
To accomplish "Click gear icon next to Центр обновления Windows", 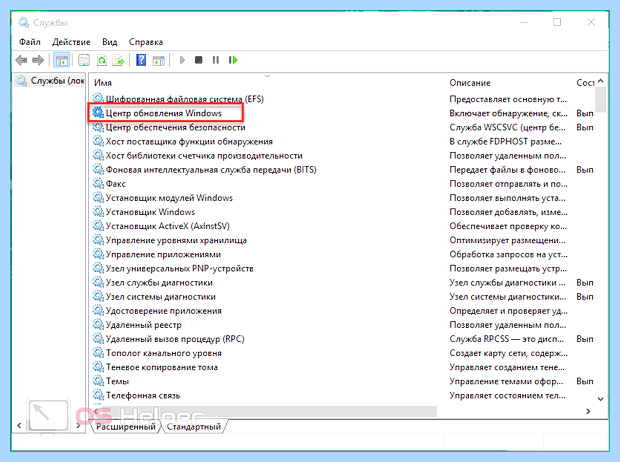I will click(98, 113).
